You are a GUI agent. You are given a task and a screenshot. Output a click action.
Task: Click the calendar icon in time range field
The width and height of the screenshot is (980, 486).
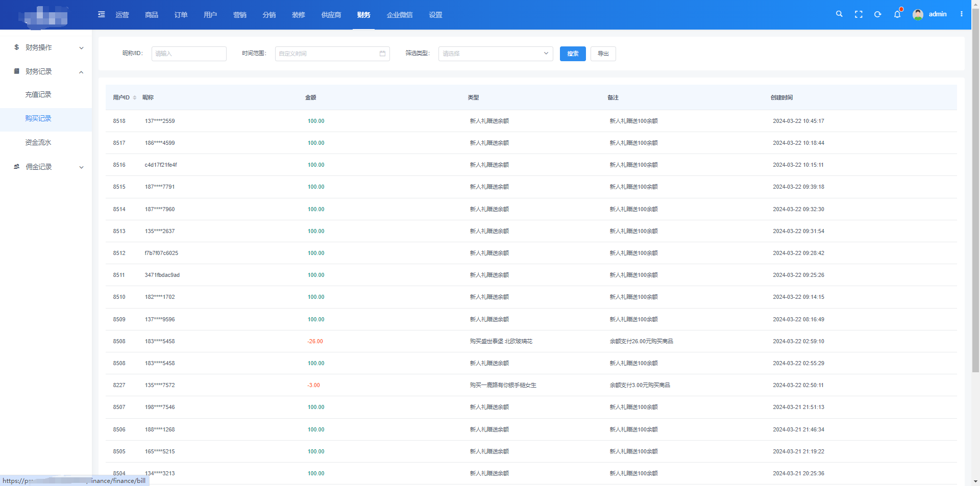[383, 54]
